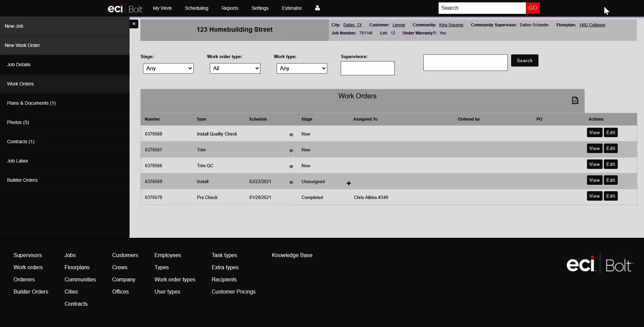Click the clock icon beside the Trim work order
The height and width of the screenshot is (327, 644).
point(291,150)
